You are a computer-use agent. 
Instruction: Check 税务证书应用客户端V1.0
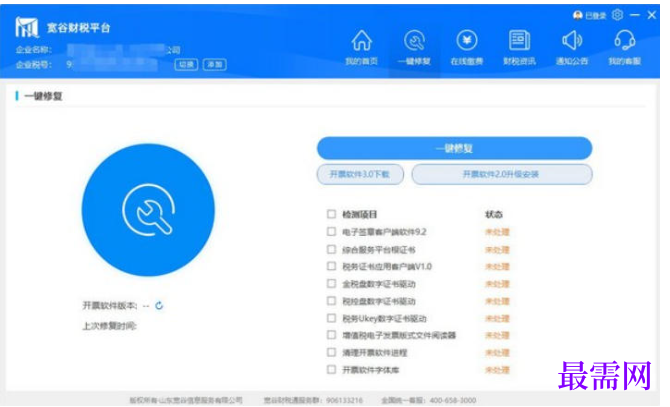pos(331,266)
